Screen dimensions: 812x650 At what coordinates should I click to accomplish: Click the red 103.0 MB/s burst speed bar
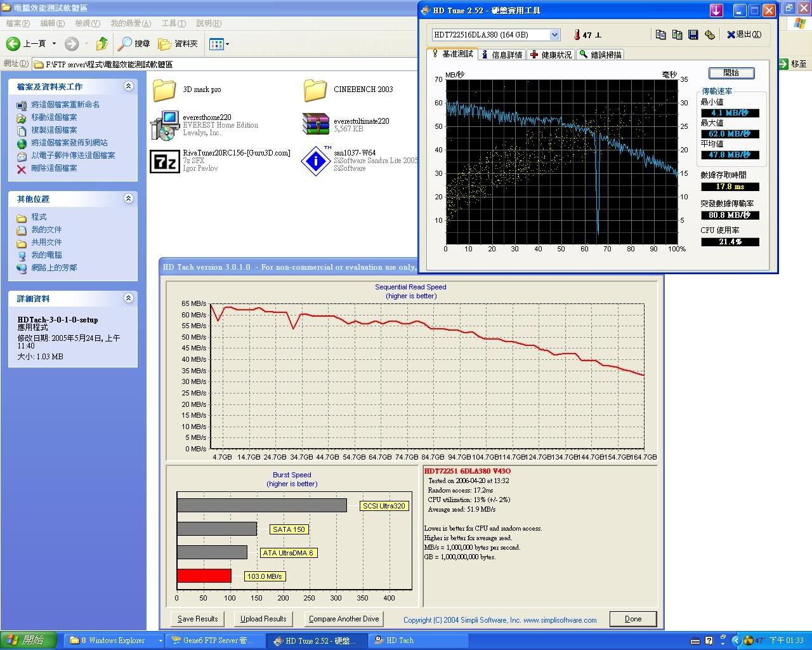click(204, 576)
